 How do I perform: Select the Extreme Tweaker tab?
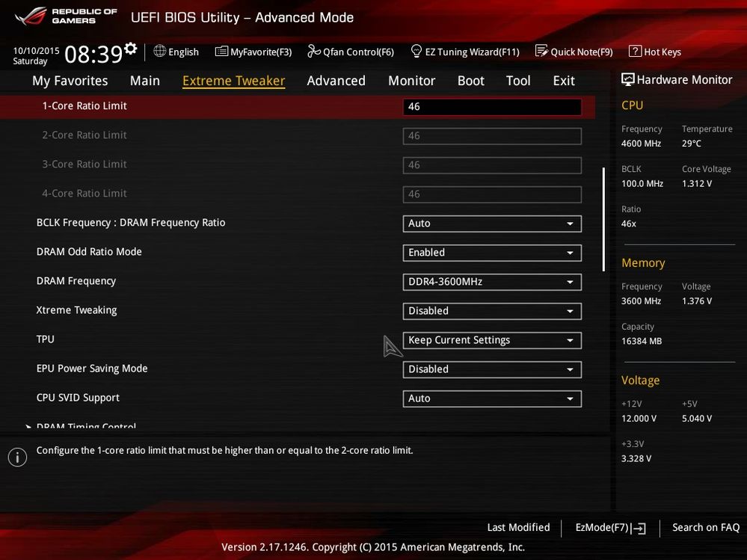tap(233, 81)
